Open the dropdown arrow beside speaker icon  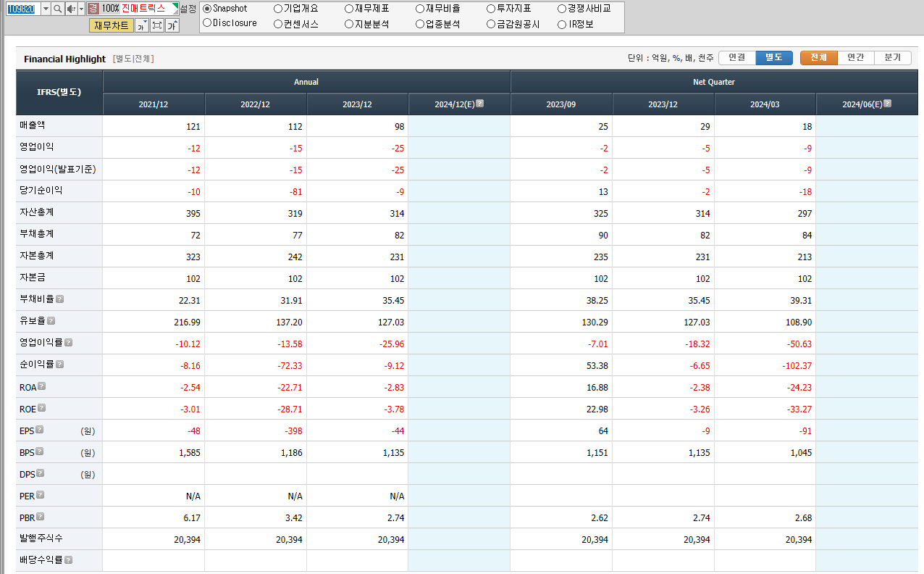81,9
